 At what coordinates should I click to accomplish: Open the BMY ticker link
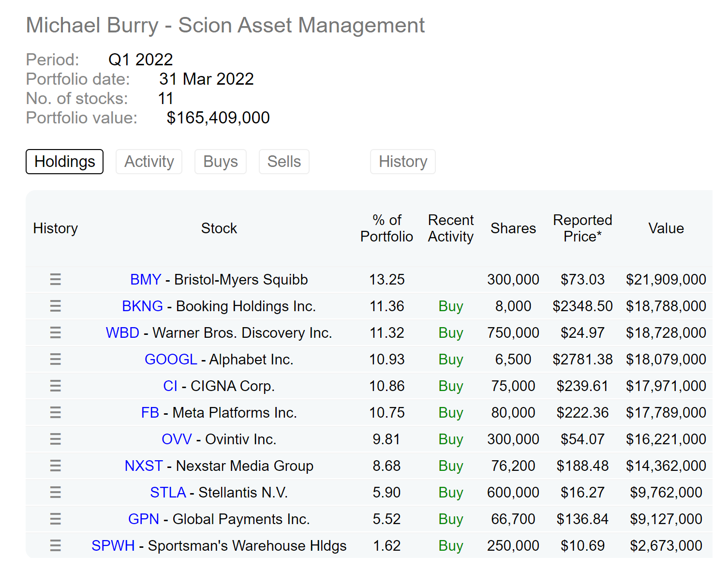click(x=146, y=280)
